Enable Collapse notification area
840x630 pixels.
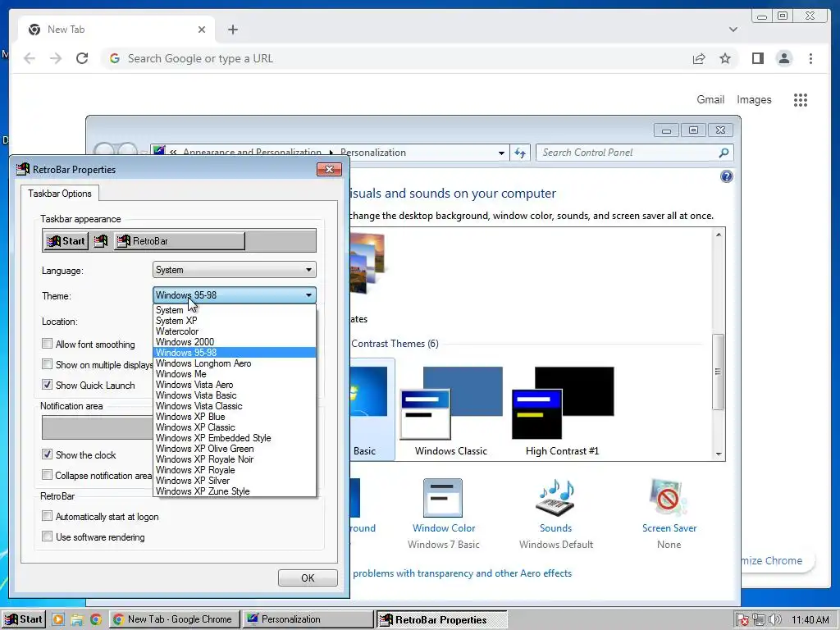click(47, 475)
